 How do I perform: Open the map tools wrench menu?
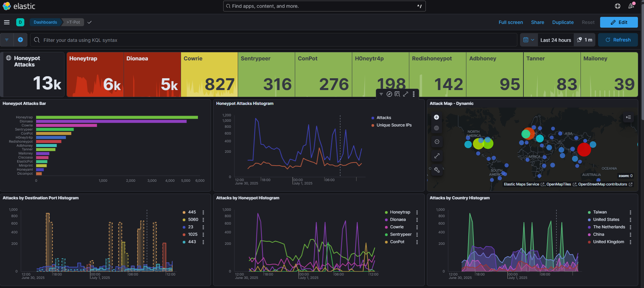[x=437, y=170]
